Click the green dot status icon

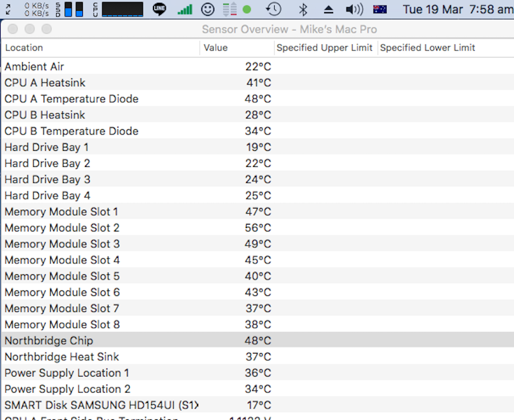(247, 10)
